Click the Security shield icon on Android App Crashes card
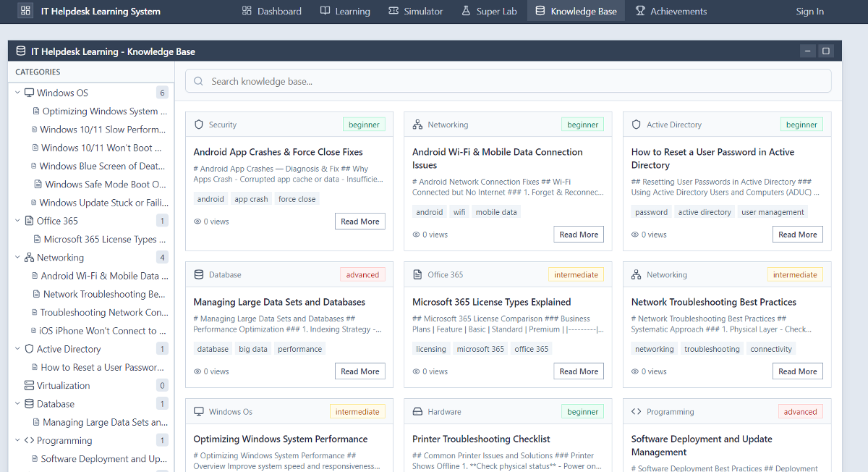Image resolution: width=868 pixels, height=472 pixels. 199,125
